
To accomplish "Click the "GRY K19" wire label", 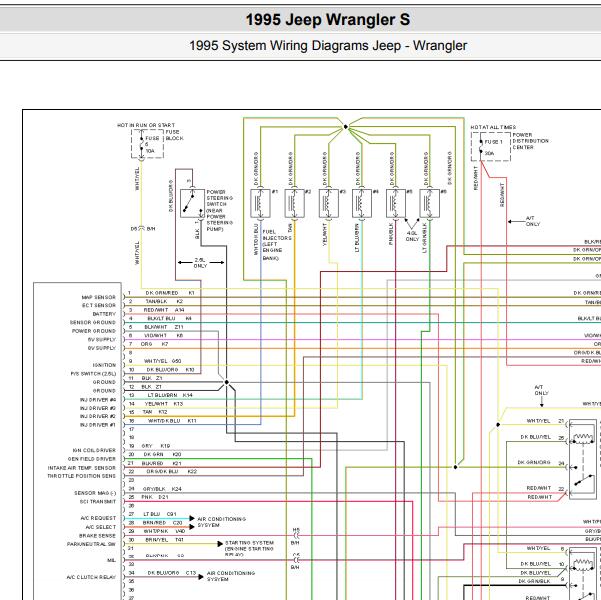I will tap(156, 446).
